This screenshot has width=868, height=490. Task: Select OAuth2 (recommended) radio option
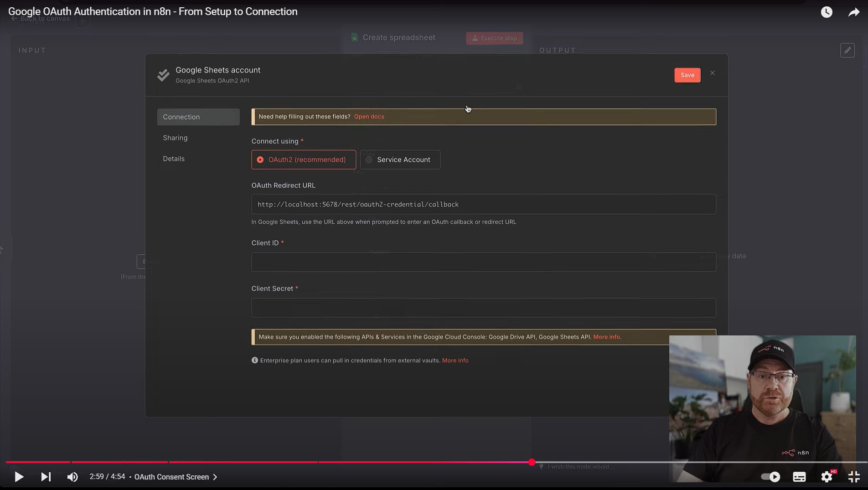click(304, 160)
